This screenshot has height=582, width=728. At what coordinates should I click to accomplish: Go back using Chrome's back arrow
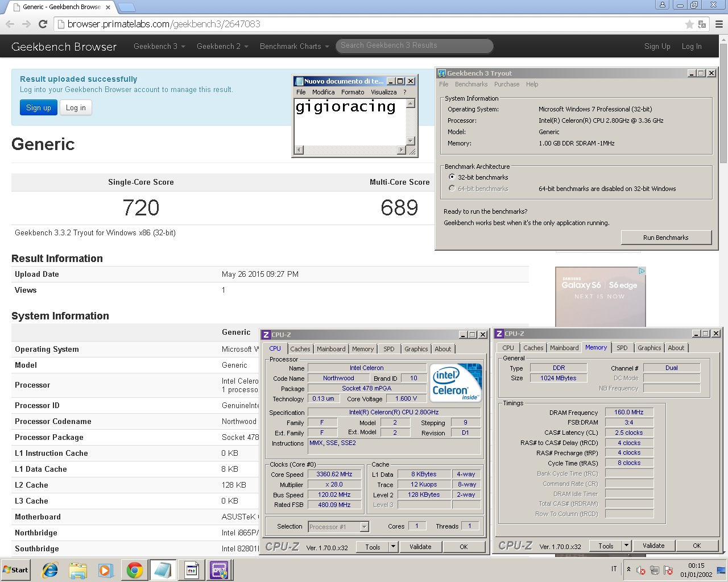(10, 24)
